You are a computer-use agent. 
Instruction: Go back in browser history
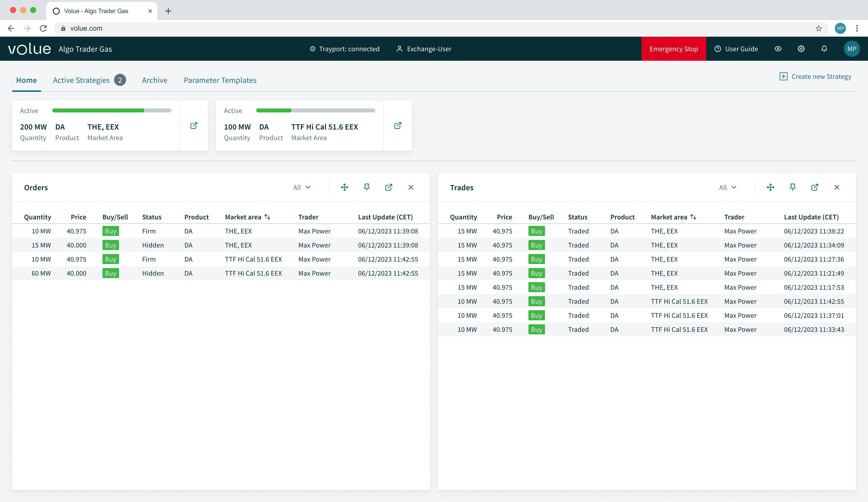click(11, 28)
